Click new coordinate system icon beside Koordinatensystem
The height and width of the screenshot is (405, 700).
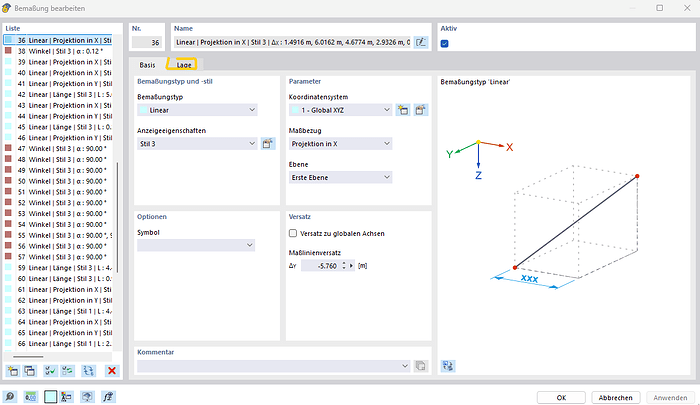tap(402, 110)
